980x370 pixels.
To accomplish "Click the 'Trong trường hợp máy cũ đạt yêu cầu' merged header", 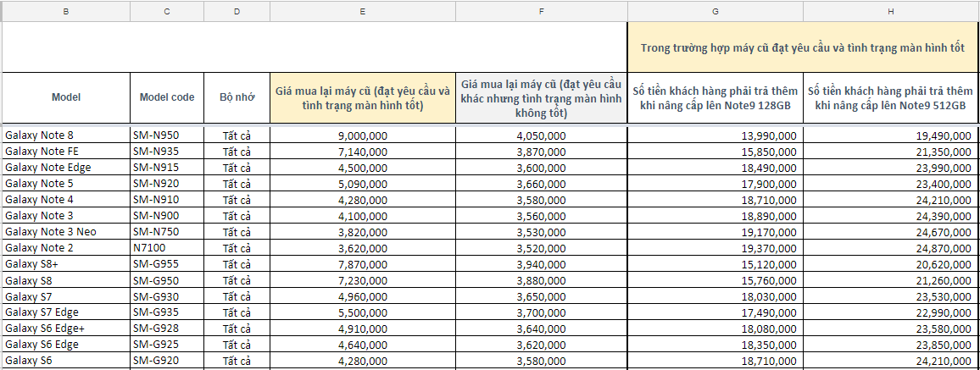I will pos(803,47).
